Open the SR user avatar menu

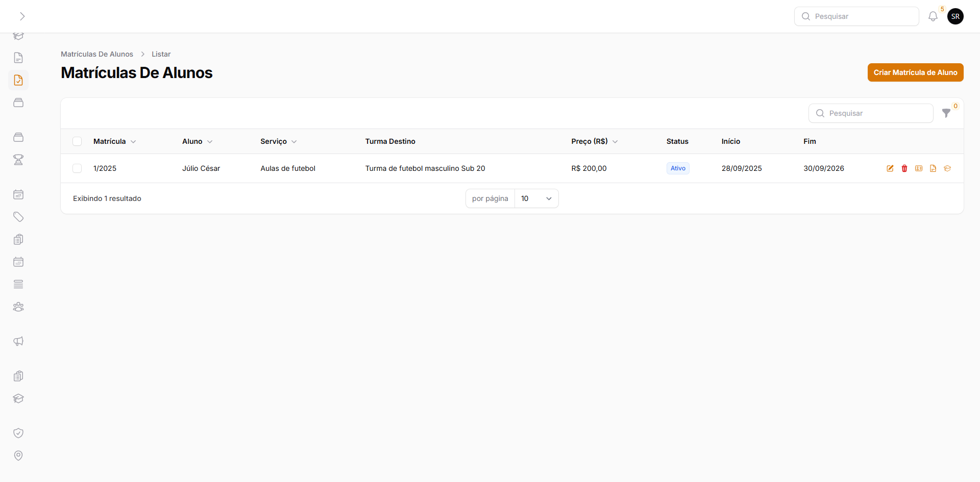pos(955,16)
